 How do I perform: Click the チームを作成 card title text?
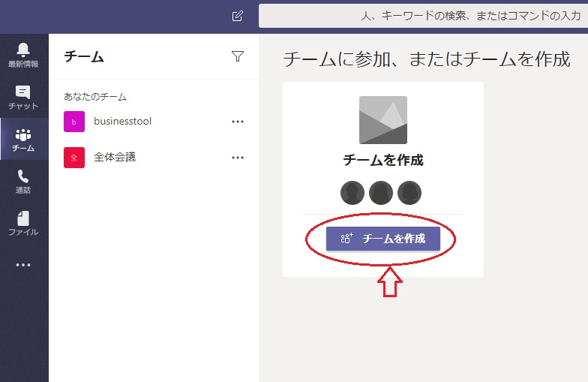tap(383, 160)
